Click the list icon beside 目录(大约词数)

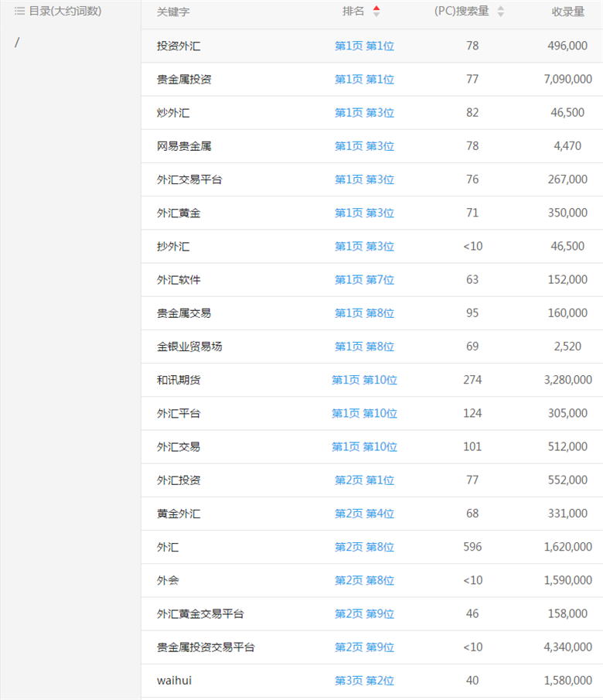pos(19,12)
